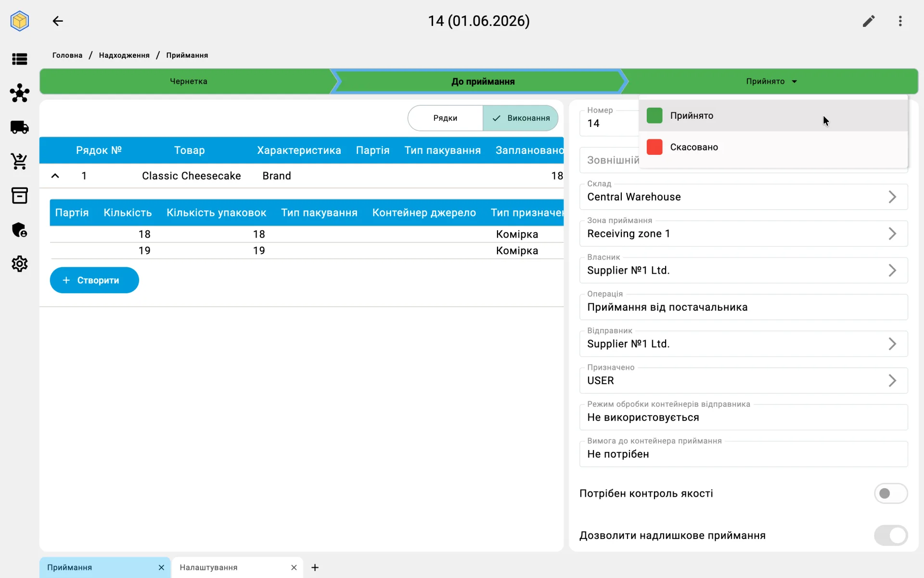
Task: Toggle Потрібен контроль якості switch
Action: (891, 493)
